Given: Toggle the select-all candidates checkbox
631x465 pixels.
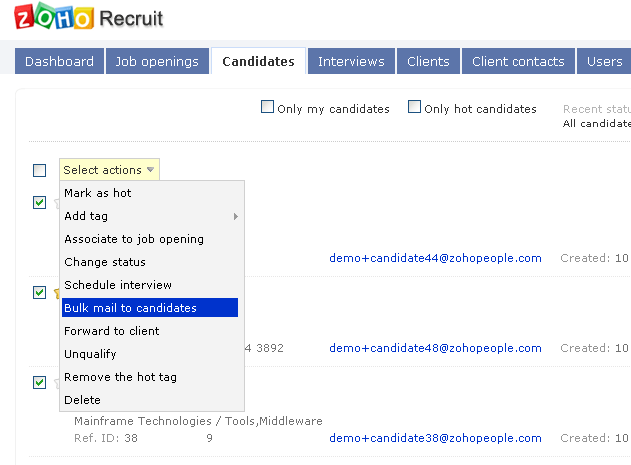Looking at the screenshot, I should click(39, 170).
